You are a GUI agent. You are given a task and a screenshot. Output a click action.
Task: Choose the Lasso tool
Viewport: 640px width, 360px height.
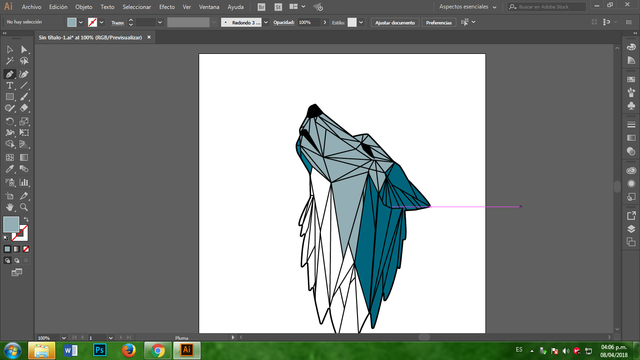pyautogui.click(x=24, y=61)
